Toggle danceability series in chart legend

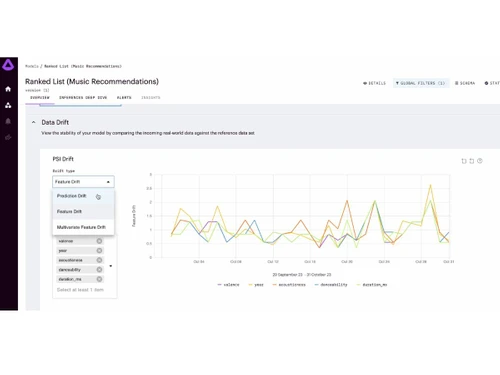[331, 285]
